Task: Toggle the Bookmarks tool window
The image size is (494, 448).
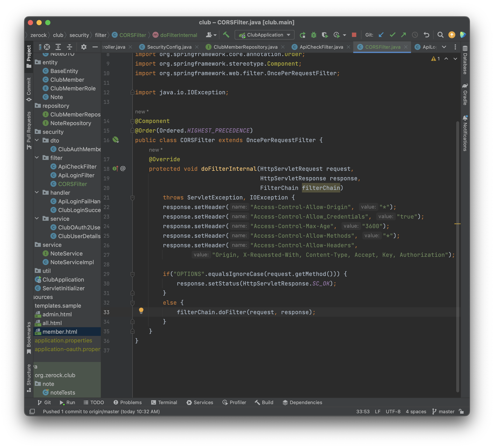Action: coord(29,338)
